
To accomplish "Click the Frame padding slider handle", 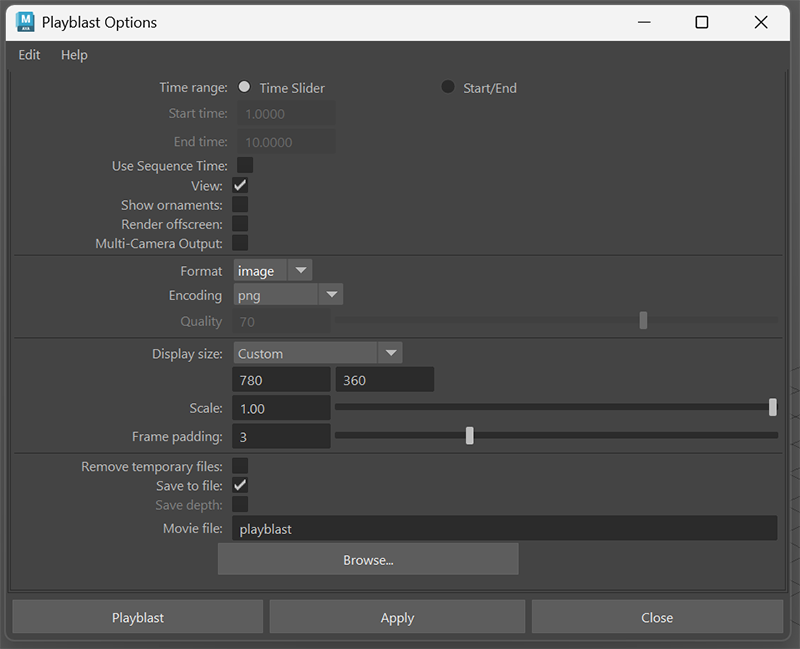I will 470,436.
